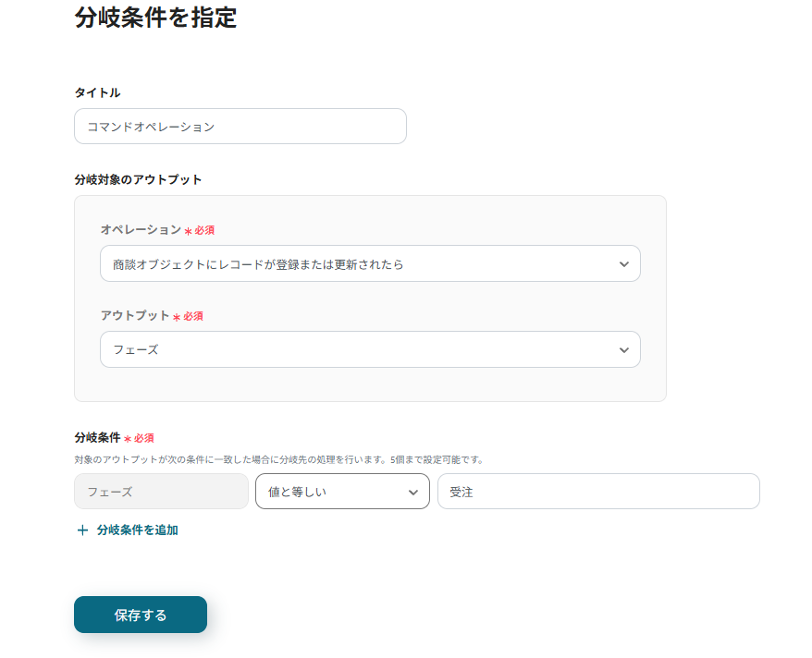
Task: Click the タイトル input containing コマンドオペレーション
Action: click(240, 126)
